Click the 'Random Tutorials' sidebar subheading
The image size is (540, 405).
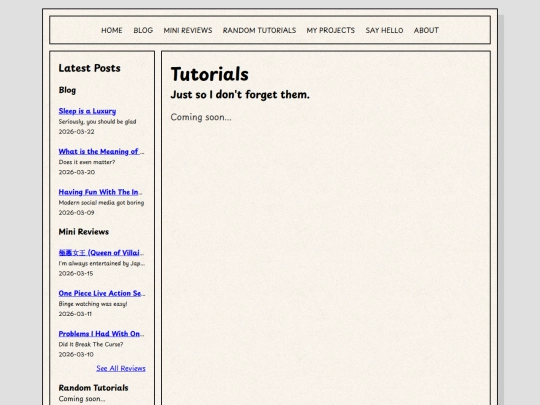click(93, 388)
